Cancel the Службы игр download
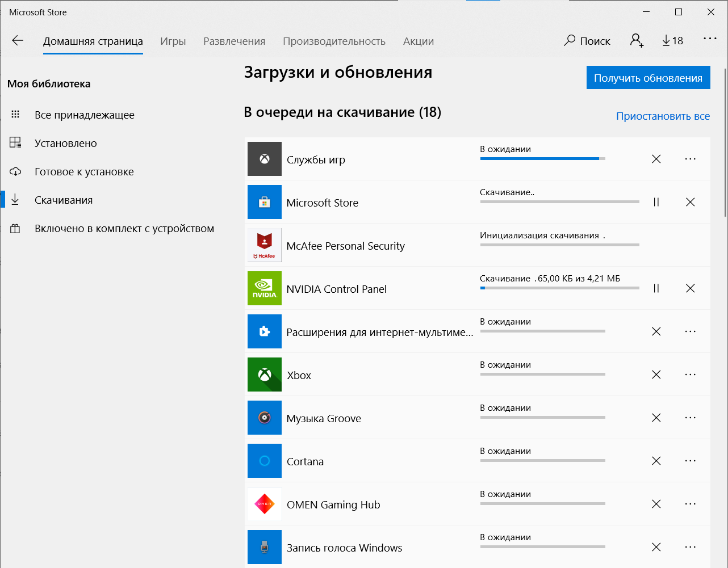 pos(656,159)
